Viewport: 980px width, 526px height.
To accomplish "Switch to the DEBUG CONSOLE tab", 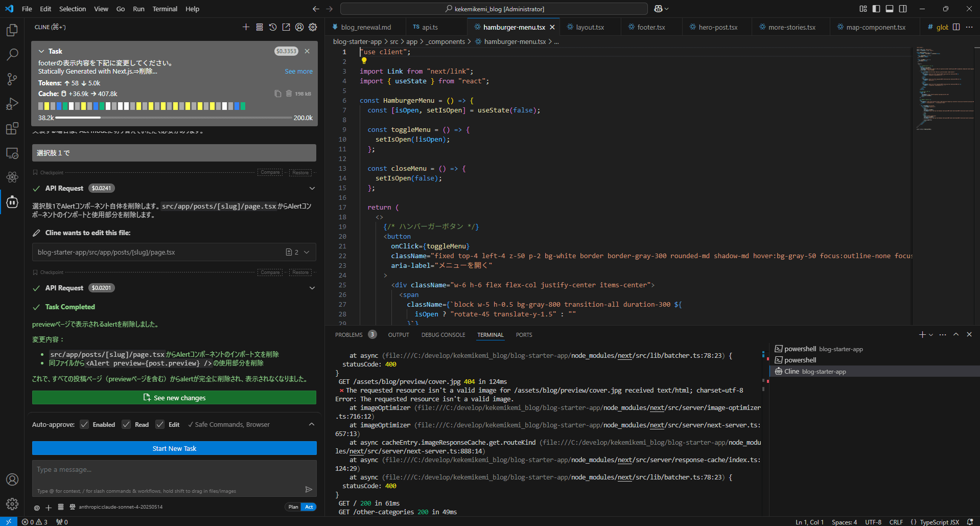I will (443, 335).
